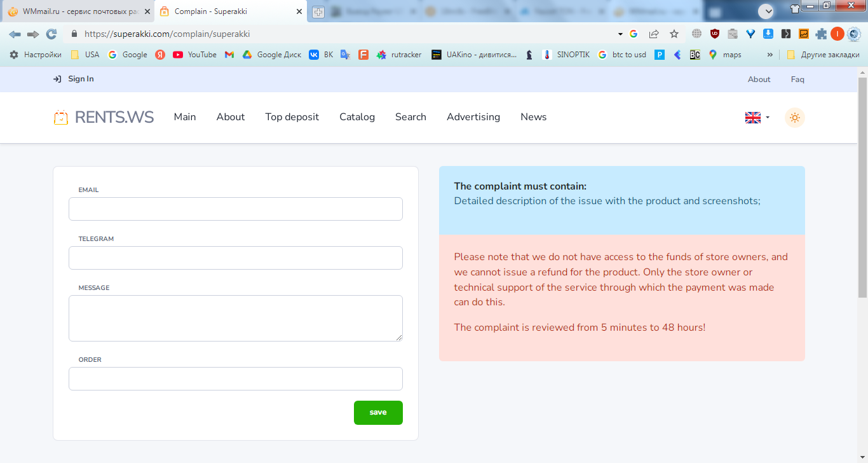Open the News navigation item
Screen dimensions: 868x463
click(534, 117)
